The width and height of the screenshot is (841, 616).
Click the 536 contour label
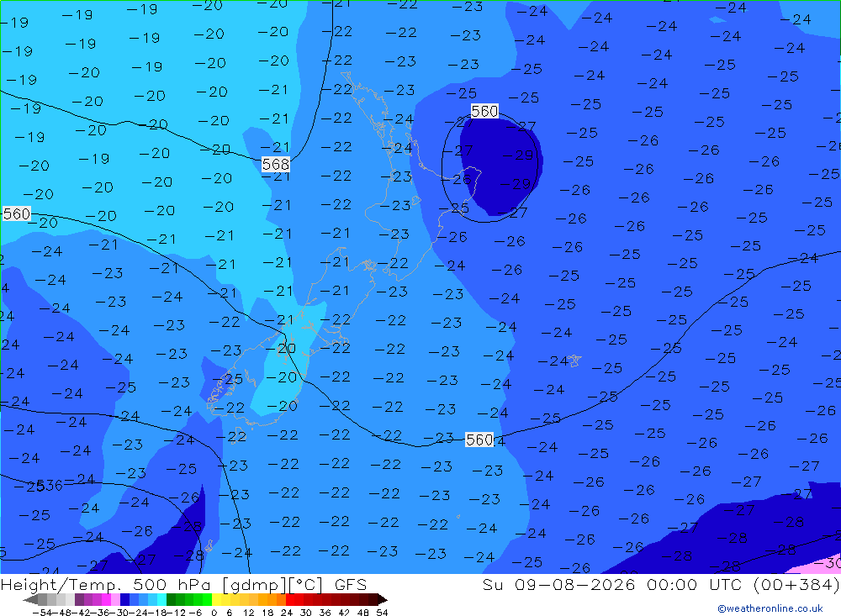point(50,486)
